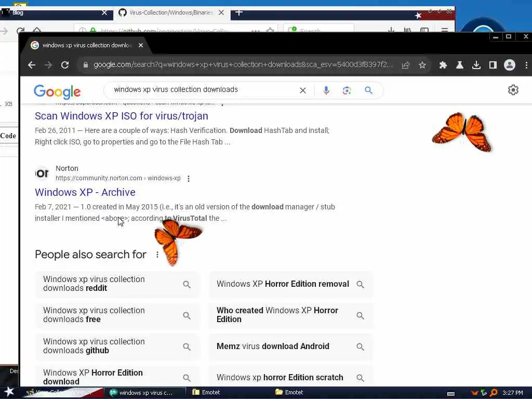This screenshot has height=399, width=532.
Task: Click the Firefox hamburger menu in background window
Action: (445, 30)
